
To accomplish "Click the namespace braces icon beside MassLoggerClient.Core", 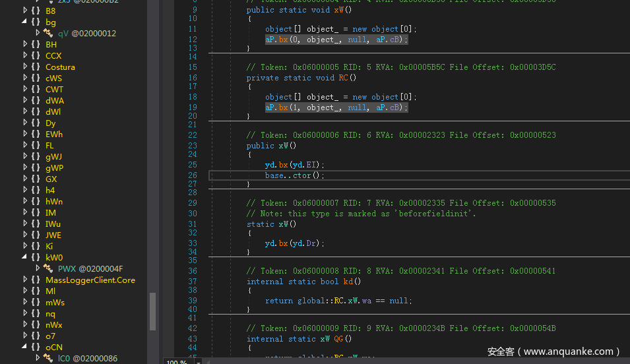I will pyautogui.click(x=36, y=280).
